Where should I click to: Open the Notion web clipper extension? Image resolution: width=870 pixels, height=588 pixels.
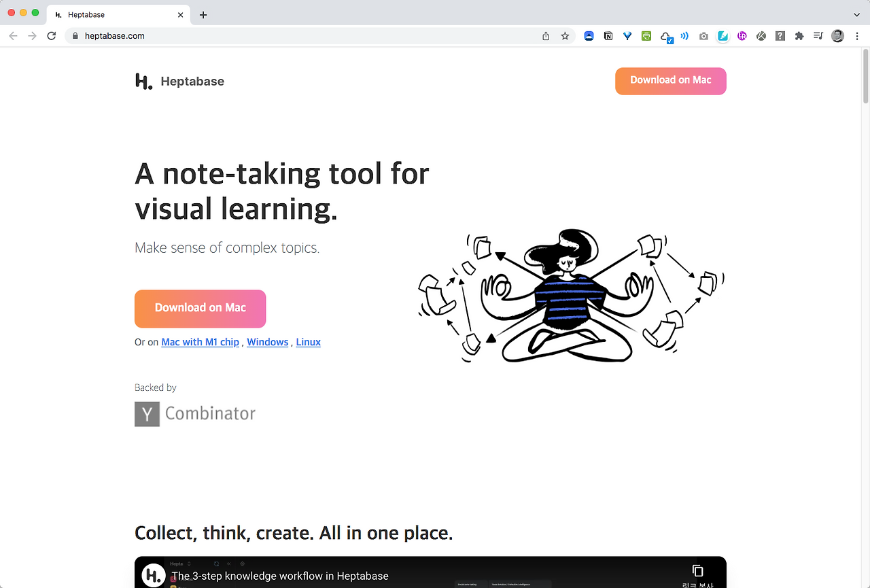608,36
